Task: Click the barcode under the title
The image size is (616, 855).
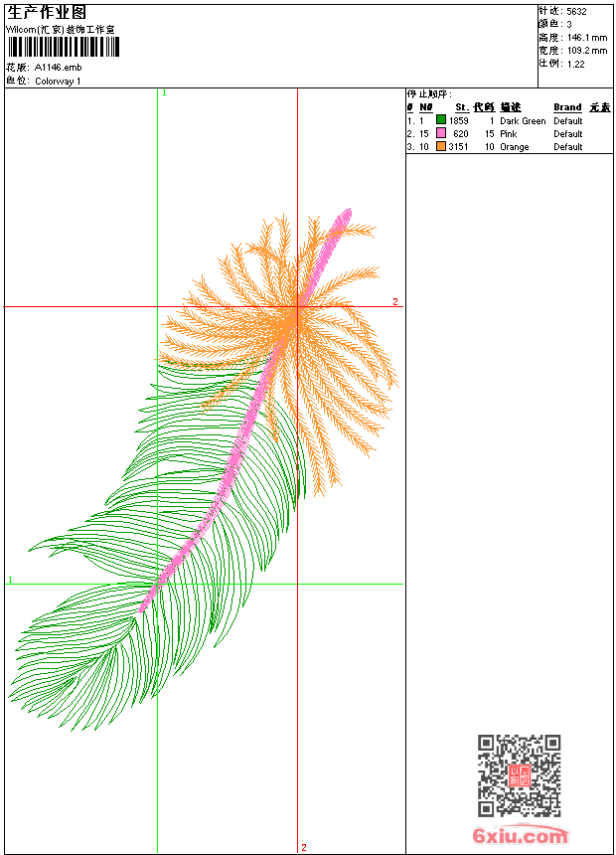Action: pyautogui.click(x=64, y=48)
